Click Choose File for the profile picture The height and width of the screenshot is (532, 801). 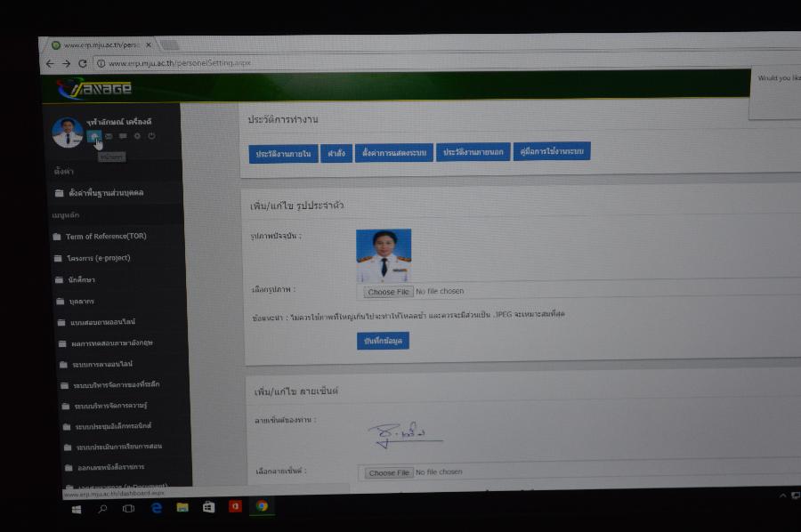(x=388, y=292)
